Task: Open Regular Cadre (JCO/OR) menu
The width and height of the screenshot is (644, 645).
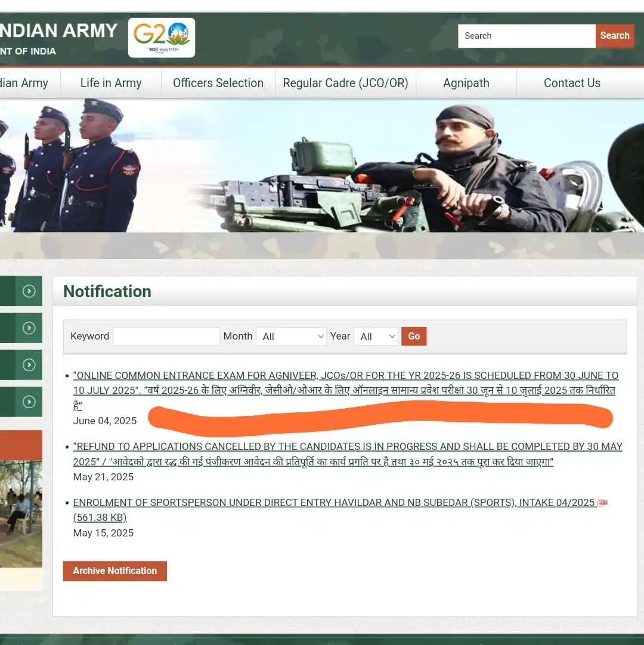Action: coord(346,83)
